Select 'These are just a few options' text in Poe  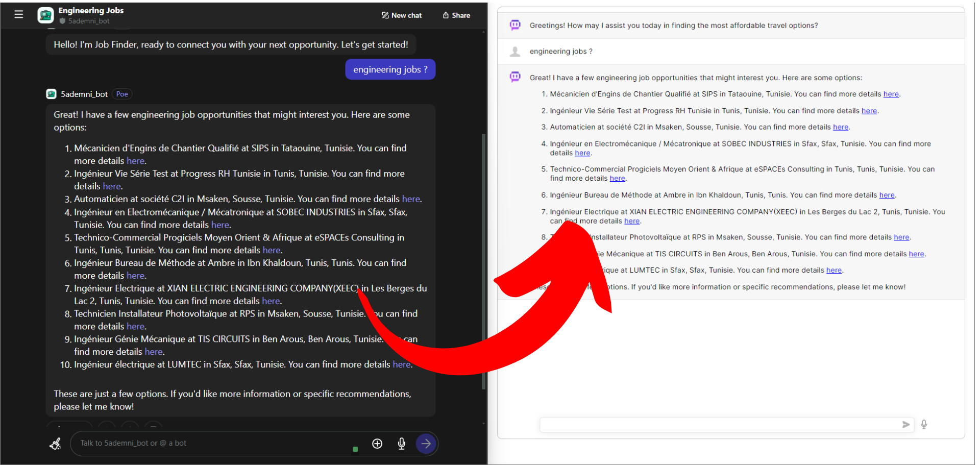click(x=232, y=400)
